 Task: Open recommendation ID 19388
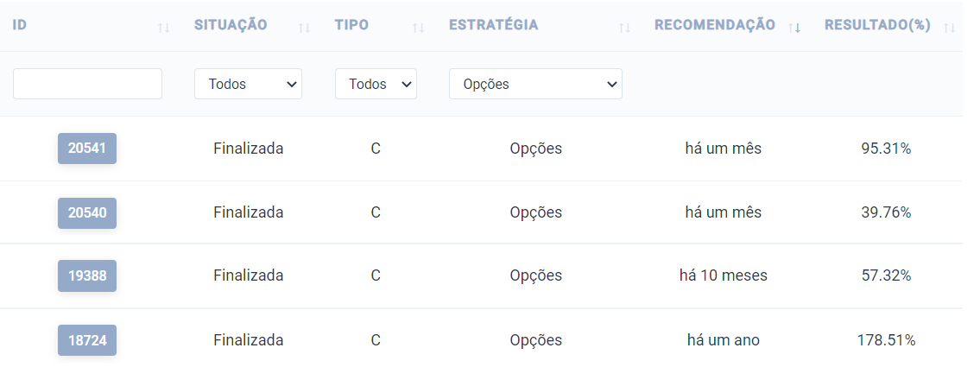(87, 275)
